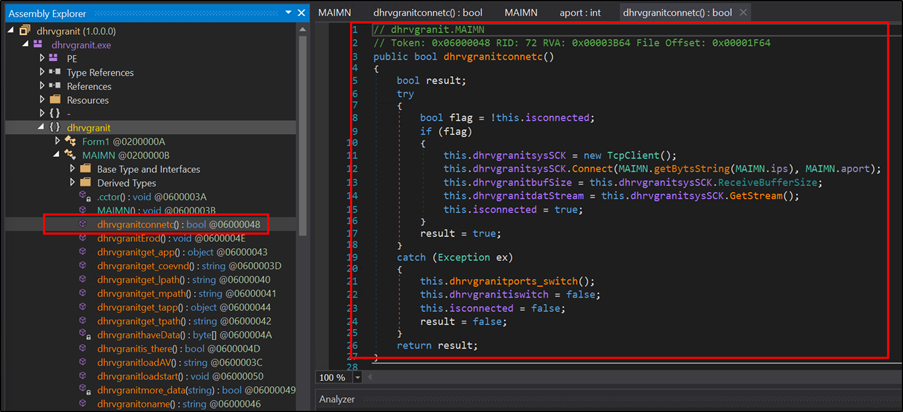Click the MAIMN class icon
903x412 pixels.
click(x=70, y=155)
